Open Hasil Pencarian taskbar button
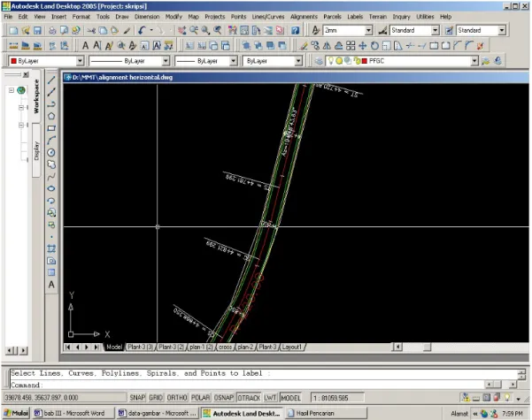The height and width of the screenshot is (420, 532). point(327,413)
